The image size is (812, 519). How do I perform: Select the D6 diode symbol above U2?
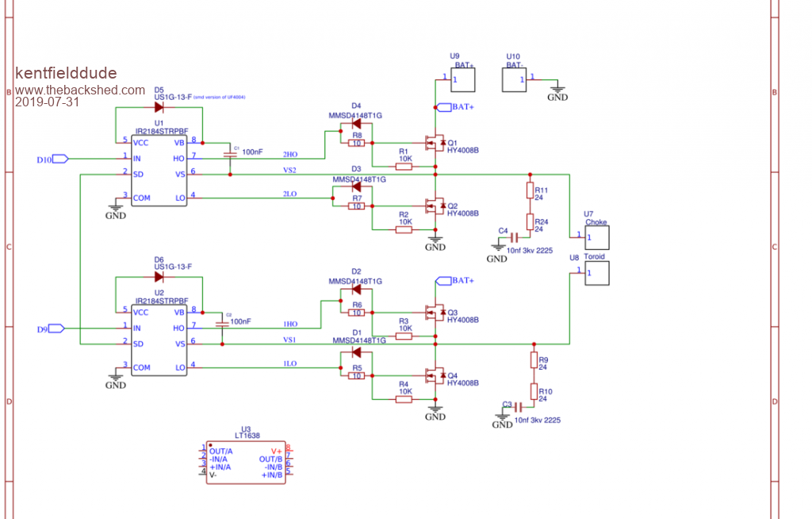pyautogui.click(x=159, y=277)
